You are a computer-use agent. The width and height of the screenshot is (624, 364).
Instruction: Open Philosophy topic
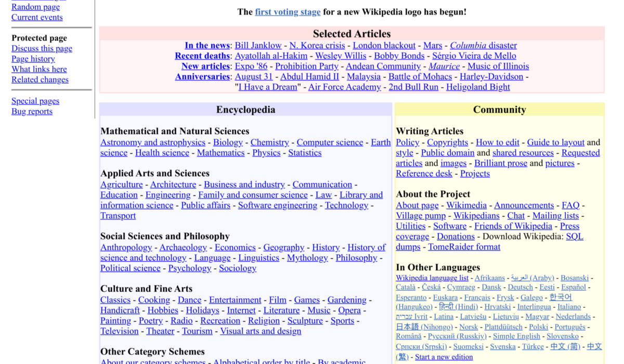(356, 258)
